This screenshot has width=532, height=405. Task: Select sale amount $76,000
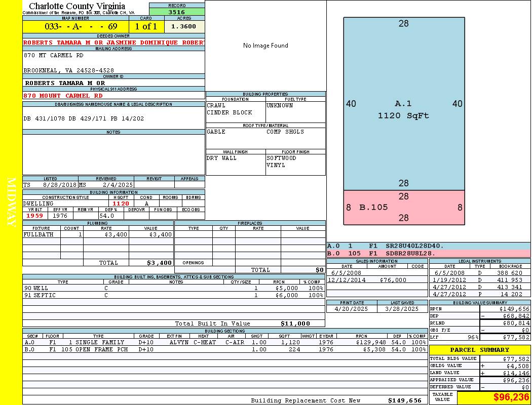393,280
